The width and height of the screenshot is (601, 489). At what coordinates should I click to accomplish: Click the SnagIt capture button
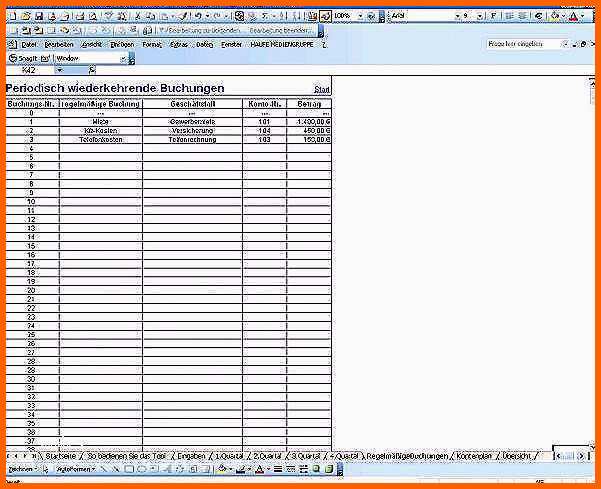tap(23, 59)
